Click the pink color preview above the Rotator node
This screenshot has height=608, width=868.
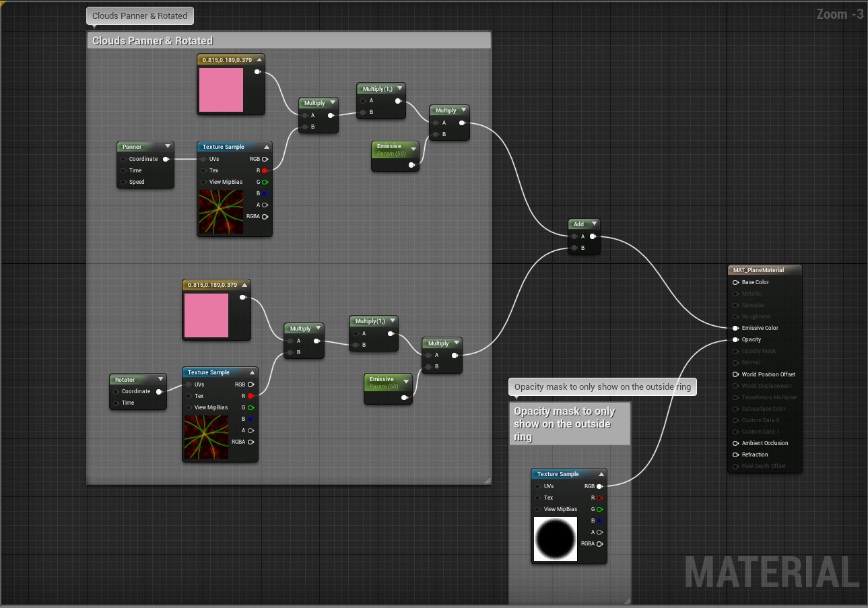pos(206,315)
